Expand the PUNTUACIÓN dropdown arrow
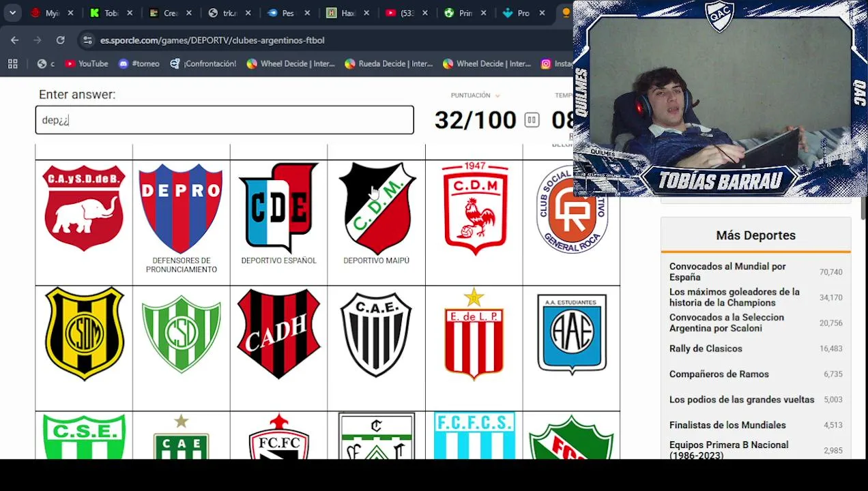Screen dimensions: 868x491 pyautogui.click(x=497, y=95)
